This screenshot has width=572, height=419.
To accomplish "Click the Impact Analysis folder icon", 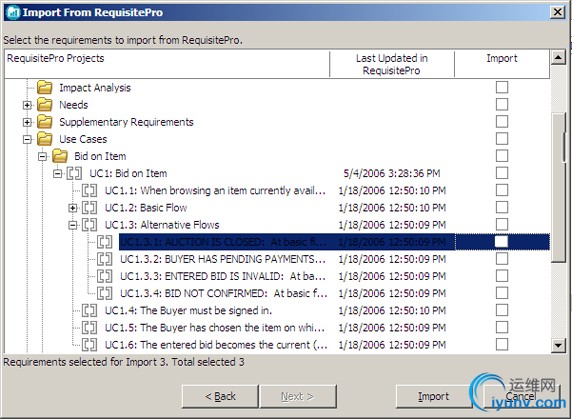I will (45, 88).
